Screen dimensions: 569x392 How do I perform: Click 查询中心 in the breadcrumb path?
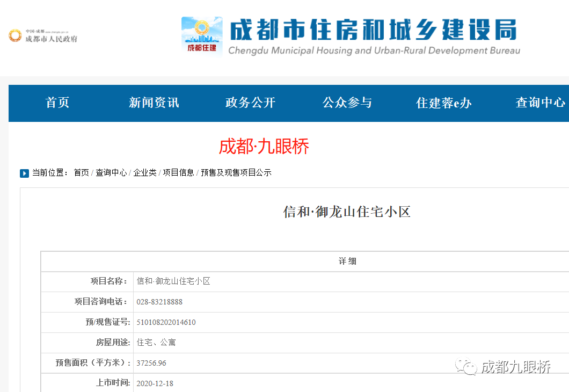pyautogui.click(x=111, y=173)
